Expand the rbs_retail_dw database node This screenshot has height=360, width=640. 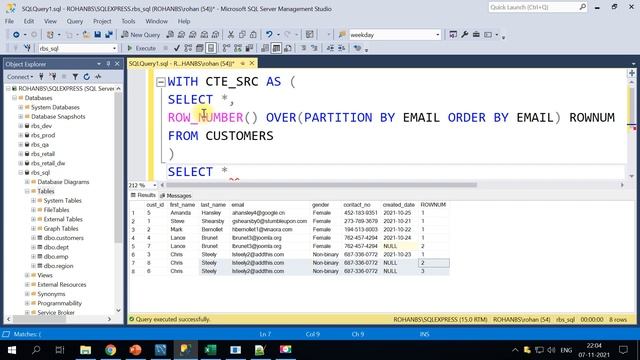(x=20, y=163)
